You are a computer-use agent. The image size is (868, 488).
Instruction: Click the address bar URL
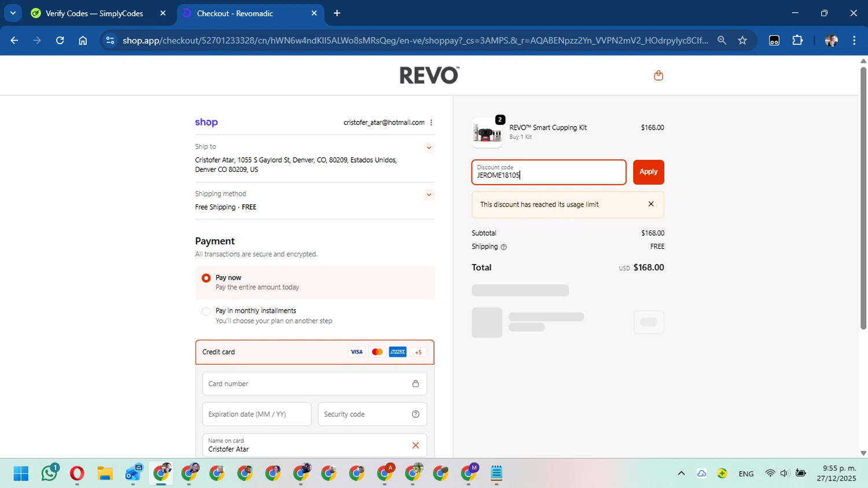(x=415, y=41)
